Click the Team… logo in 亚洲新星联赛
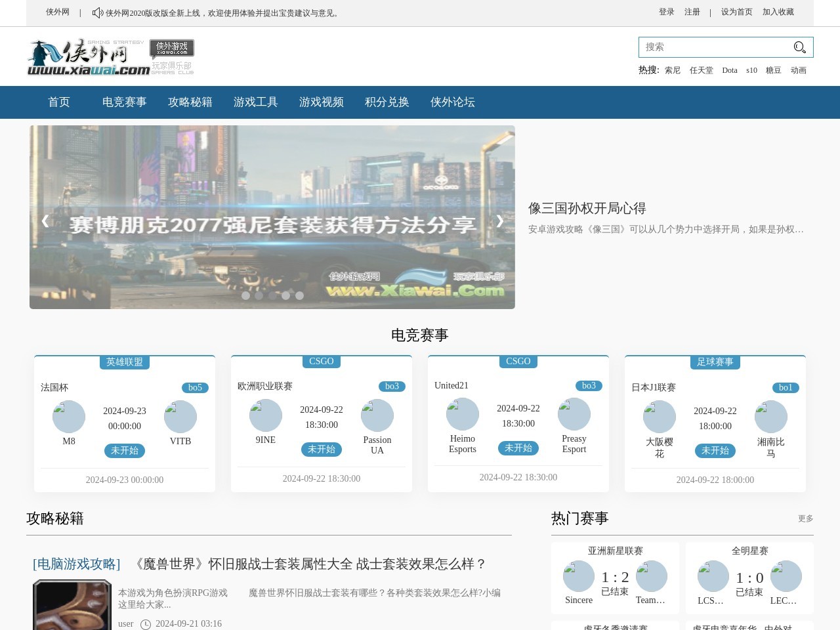Image resolution: width=840 pixels, height=630 pixels. click(652, 576)
